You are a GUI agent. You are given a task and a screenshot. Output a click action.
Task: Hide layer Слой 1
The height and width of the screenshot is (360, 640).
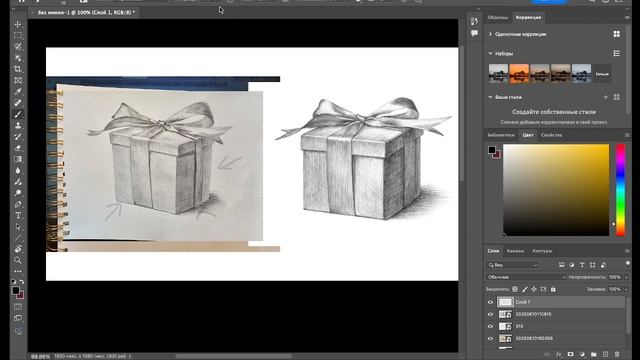[491, 302]
